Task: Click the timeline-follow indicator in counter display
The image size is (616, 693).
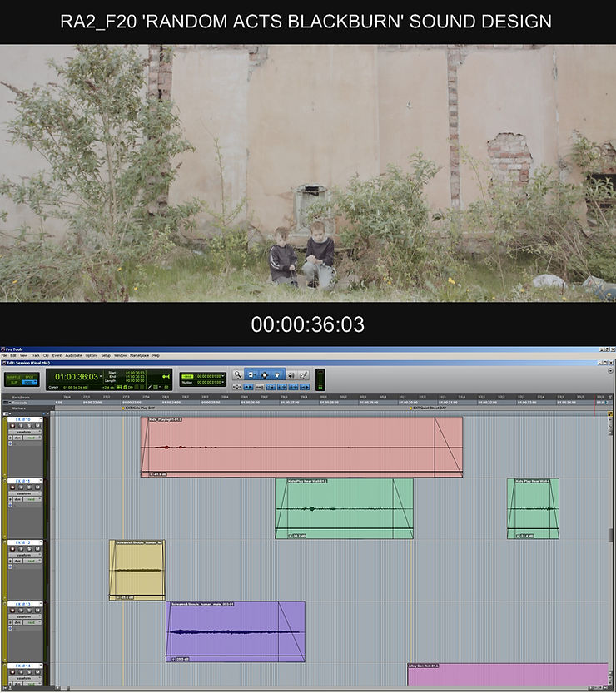Action: click(x=166, y=376)
